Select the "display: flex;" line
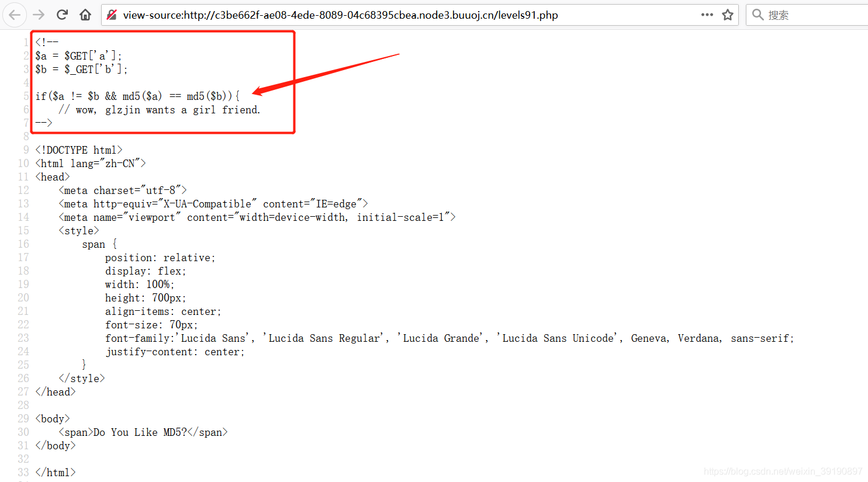 [x=146, y=271]
